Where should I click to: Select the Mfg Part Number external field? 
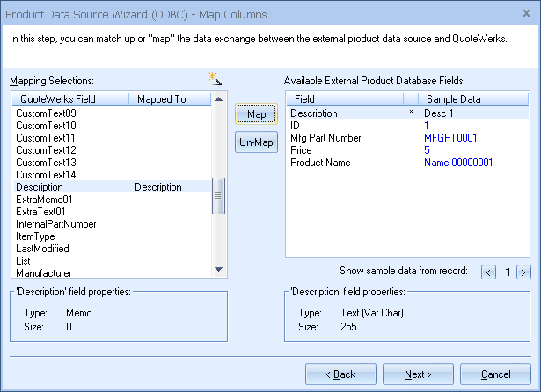pos(327,138)
